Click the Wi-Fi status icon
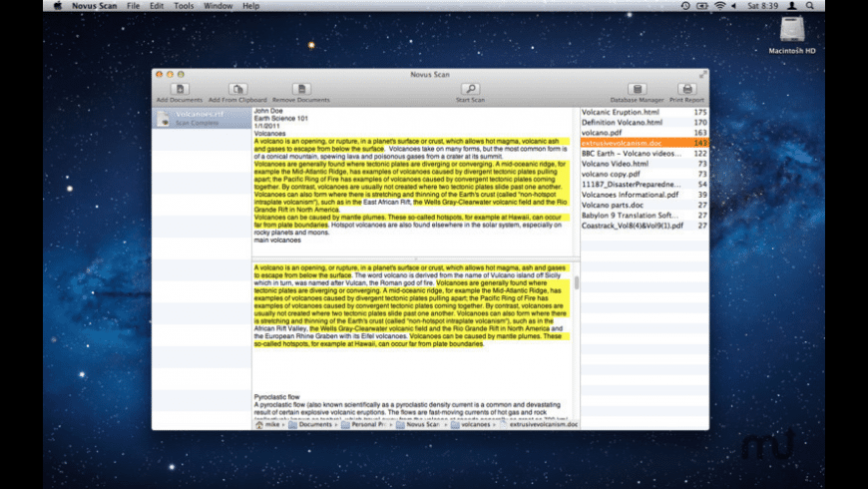This screenshot has height=489, width=868. pos(719,6)
